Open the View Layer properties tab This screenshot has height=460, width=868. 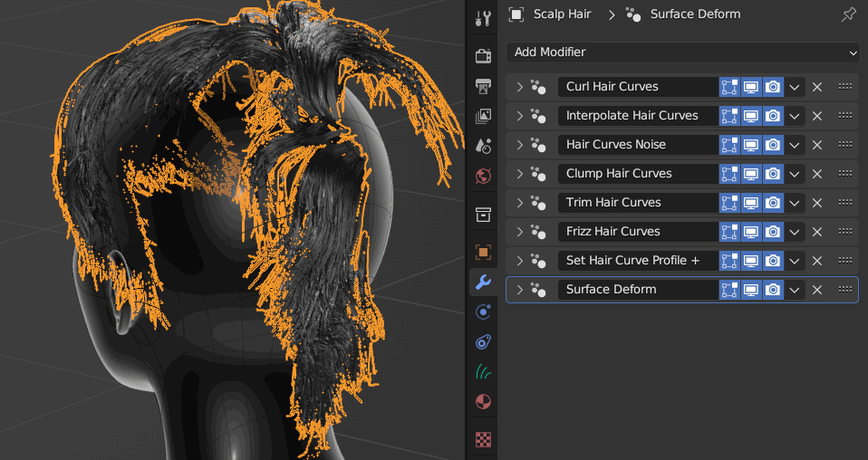point(483,116)
